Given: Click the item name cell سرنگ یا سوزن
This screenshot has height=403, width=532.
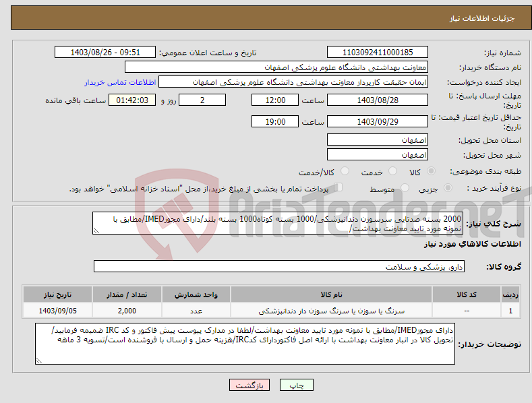Looking at the screenshot, I should tap(331, 311).
